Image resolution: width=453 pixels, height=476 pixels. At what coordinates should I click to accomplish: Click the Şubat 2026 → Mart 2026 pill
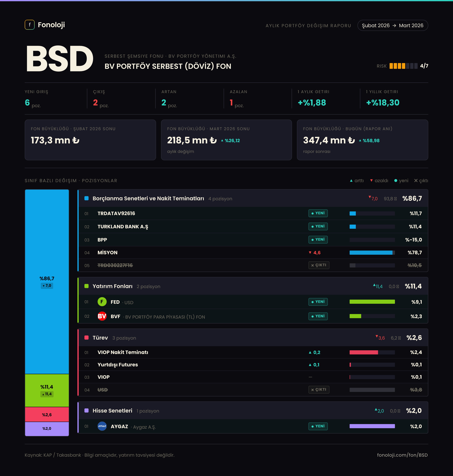(393, 25)
